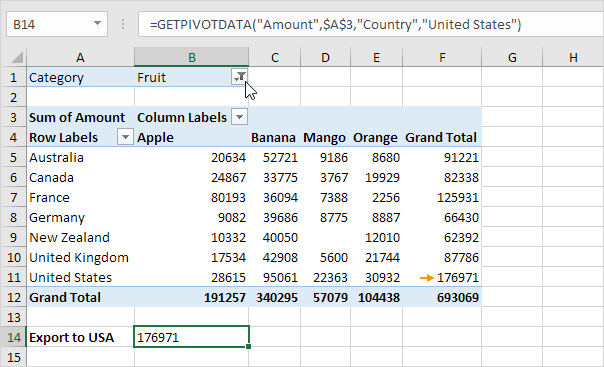
Task: Click overall grand total 693069
Action: [442, 297]
